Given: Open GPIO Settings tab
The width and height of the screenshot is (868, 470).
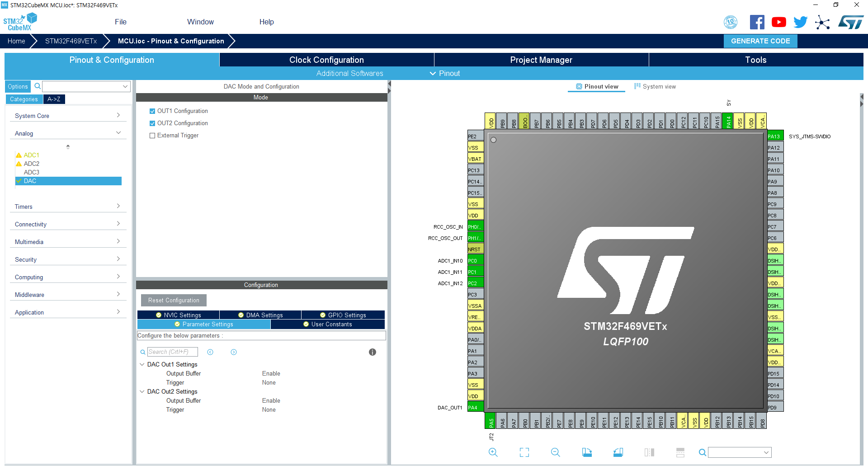Looking at the screenshot, I should coord(343,315).
